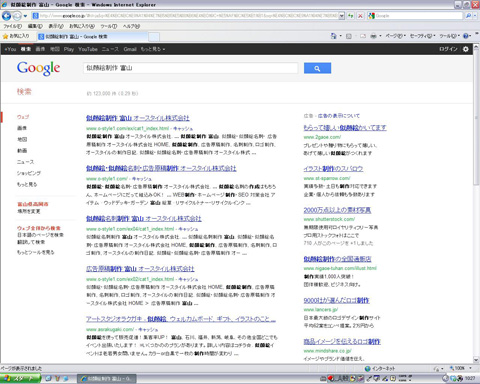The image size is (480, 384).
Task: Click the 10:27 taskbar clock
Action: tap(470, 378)
